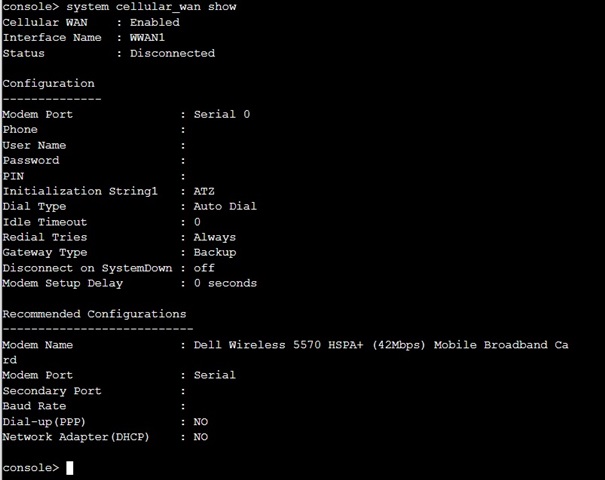Image resolution: width=605 pixels, height=480 pixels.
Task: Click the 'User Name' field label
Action: pos(34,145)
